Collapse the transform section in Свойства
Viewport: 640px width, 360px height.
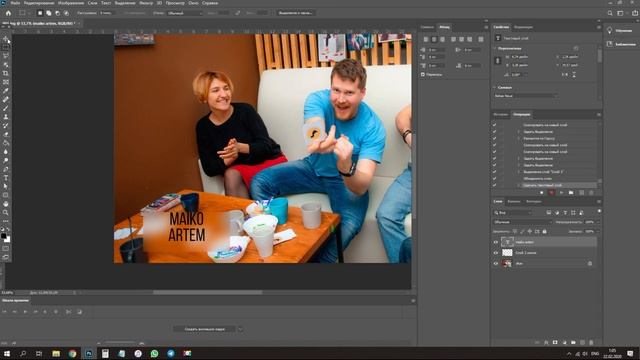tap(495, 48)
